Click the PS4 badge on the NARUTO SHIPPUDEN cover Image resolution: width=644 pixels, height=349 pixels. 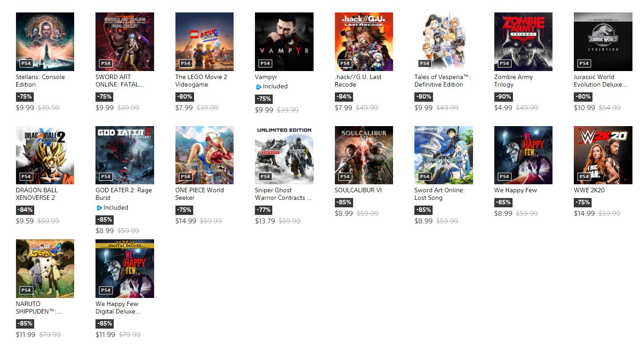(x=26, y=290)
